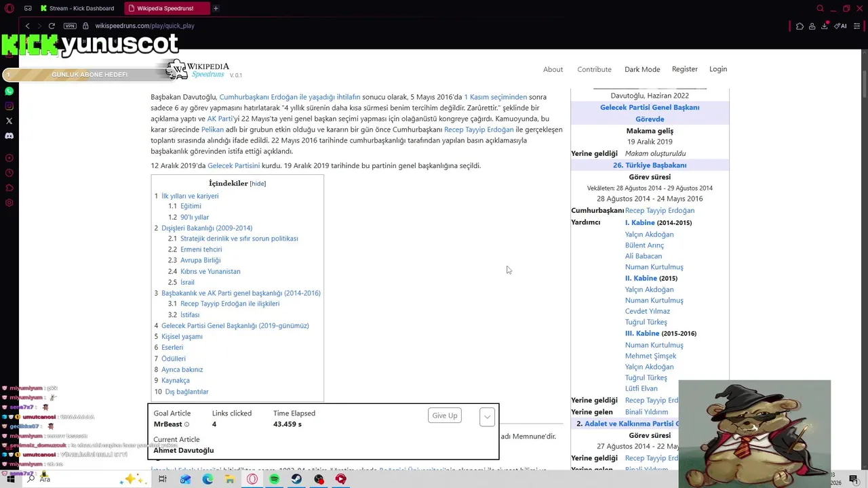Open 'Binali Yıldırım' link after Yerine gelen
The height and width of the screenshot is (488, 868).
[x=646, y=412]
